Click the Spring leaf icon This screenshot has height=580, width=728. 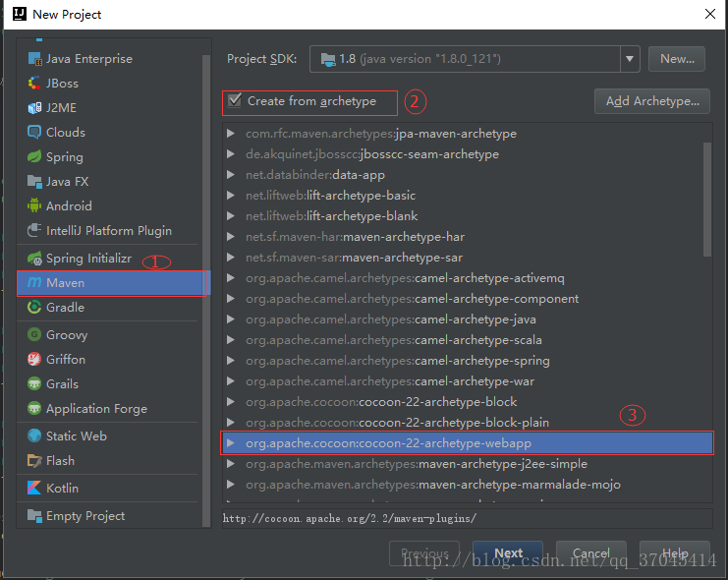34,156
